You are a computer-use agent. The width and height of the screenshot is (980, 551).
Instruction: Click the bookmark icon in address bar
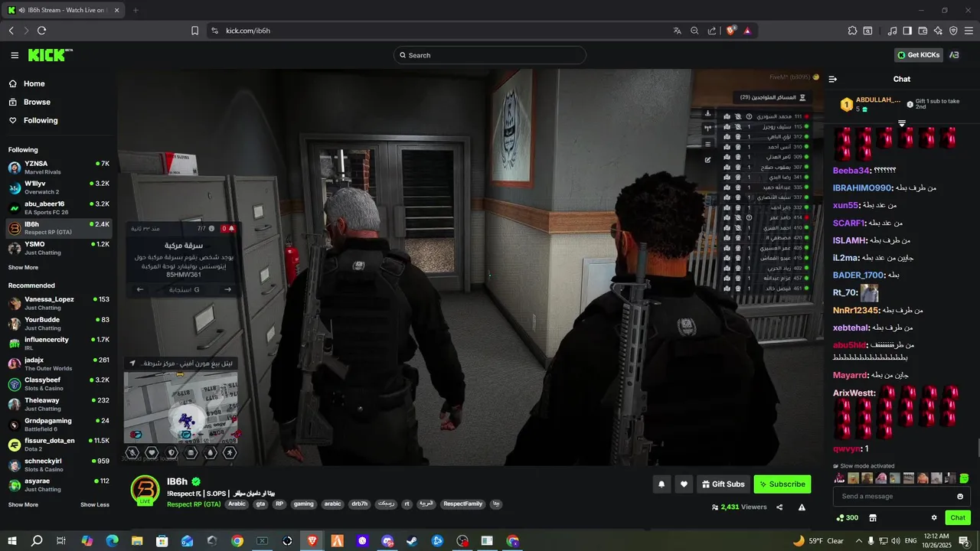pos(194,31)
